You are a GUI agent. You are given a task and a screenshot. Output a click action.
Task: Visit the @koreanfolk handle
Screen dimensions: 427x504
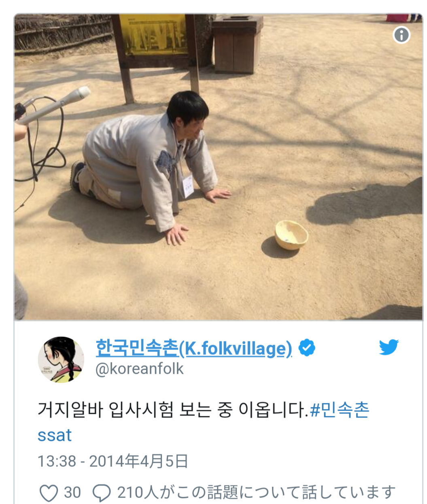pos(139,369)
